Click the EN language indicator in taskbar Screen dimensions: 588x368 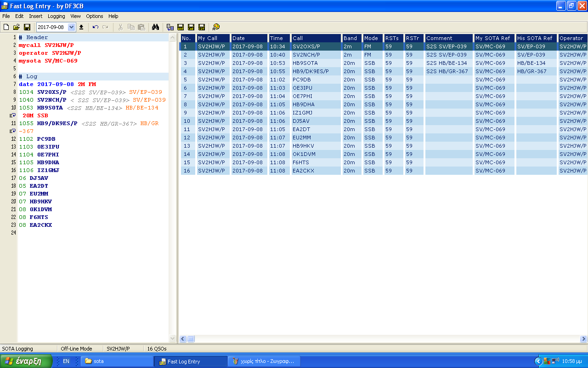[x=66, y=362]
